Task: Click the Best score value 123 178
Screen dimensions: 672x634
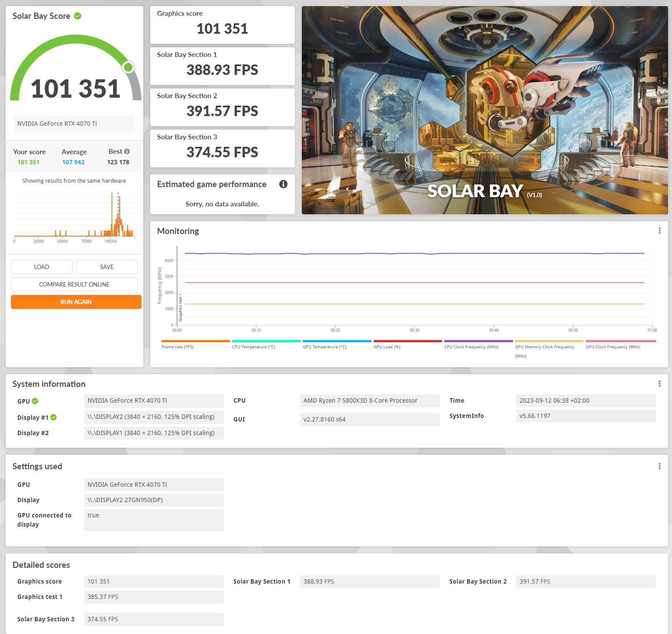Action: click(118, 162)
